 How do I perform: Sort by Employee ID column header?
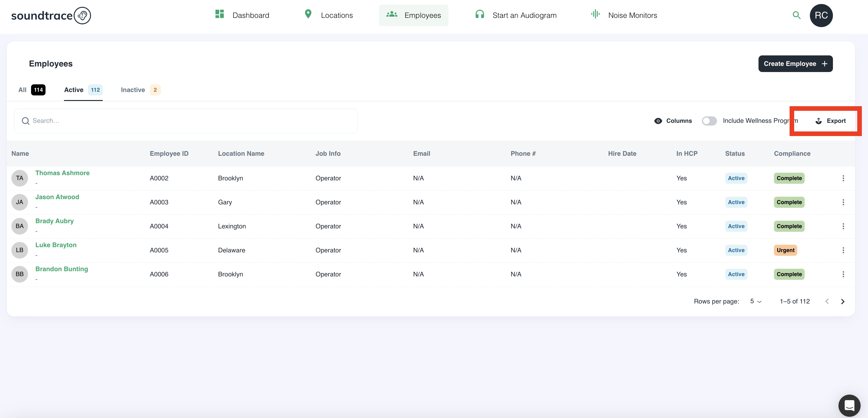click(x=169, y=153)
